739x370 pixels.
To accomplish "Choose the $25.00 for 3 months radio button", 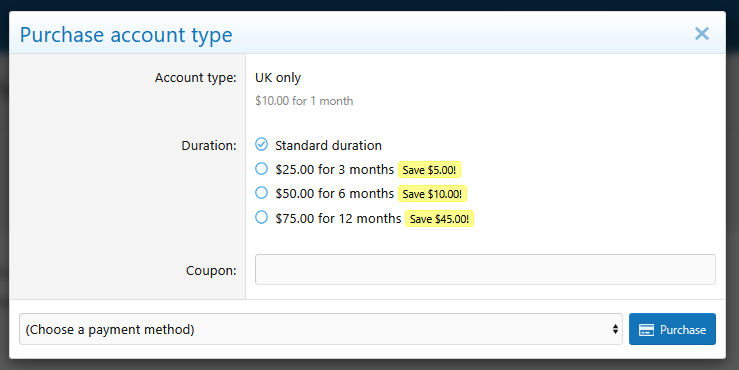I will click(262, 169).
